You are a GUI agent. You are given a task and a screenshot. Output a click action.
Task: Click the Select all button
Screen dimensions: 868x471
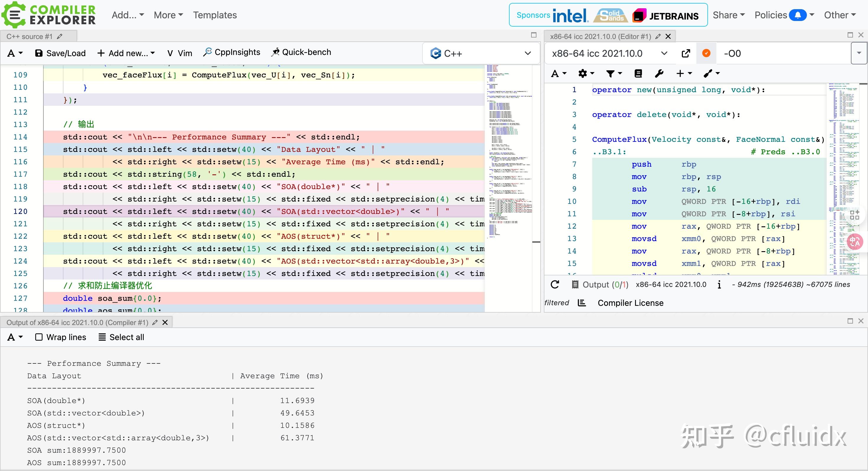[x=121, y=337]
